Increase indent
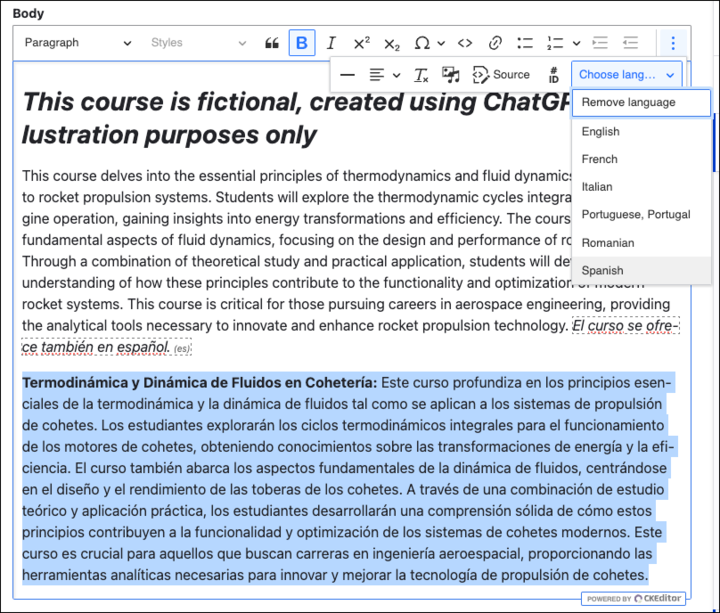720x613 pixels. (600, 43)
